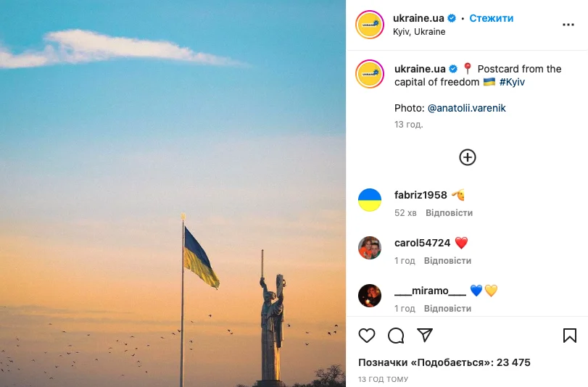Screen dimensions: 588x387
Task: Load more comments with plus circle
Action: (x=467, y=157)
